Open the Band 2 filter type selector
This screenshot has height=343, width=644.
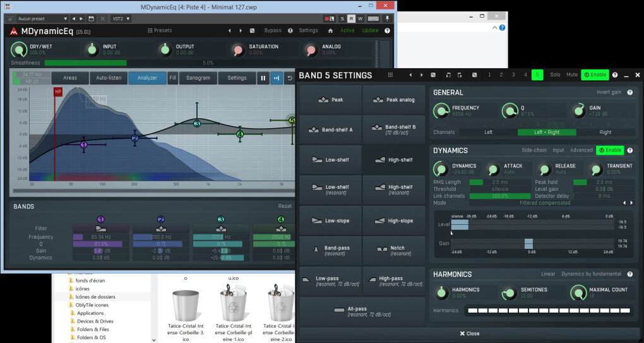(161, 229)
